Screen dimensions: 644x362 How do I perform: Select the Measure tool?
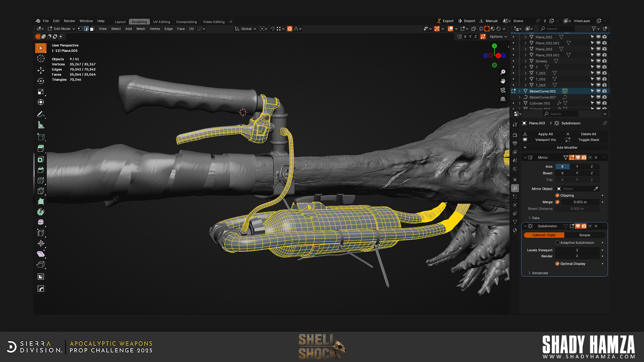[x=41, y=125]
